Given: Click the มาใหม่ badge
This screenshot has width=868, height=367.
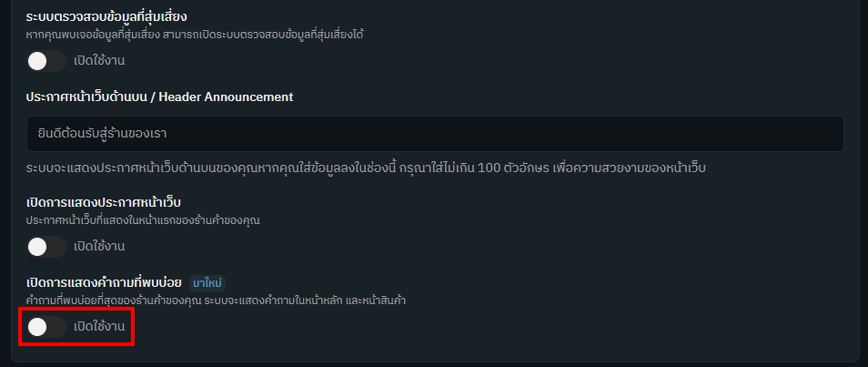Looking at the screenshot, I should [x=207, y=282].
